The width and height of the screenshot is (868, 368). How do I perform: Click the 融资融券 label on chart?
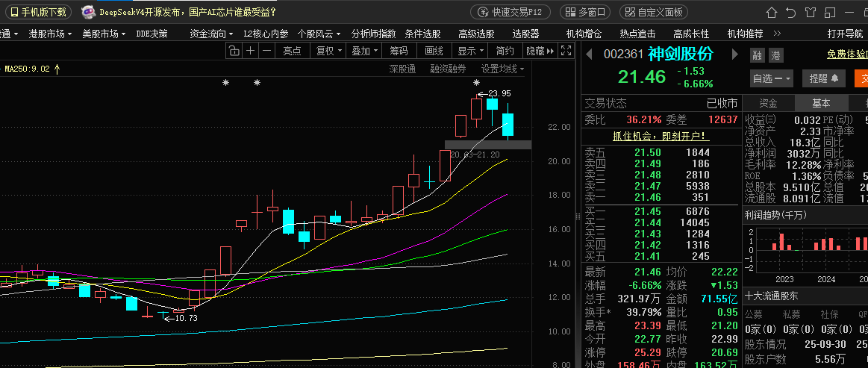tap(449, 69)
